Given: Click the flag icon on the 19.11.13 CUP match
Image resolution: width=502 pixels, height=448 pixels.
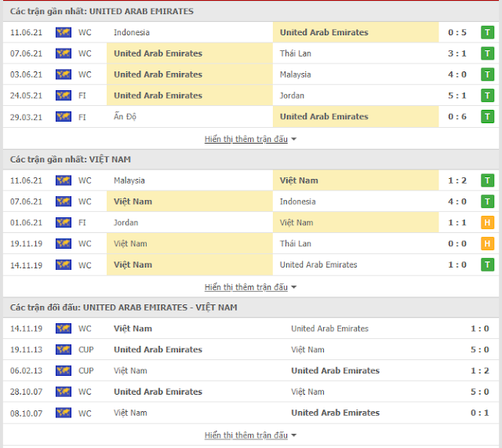Looking at the screenshot, I should pos(64,349).
